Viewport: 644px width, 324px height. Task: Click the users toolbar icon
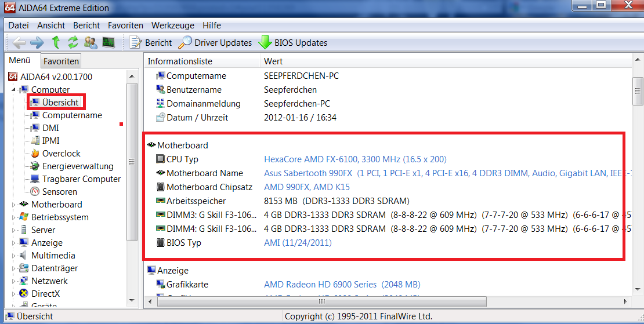(x=91, y=42)
